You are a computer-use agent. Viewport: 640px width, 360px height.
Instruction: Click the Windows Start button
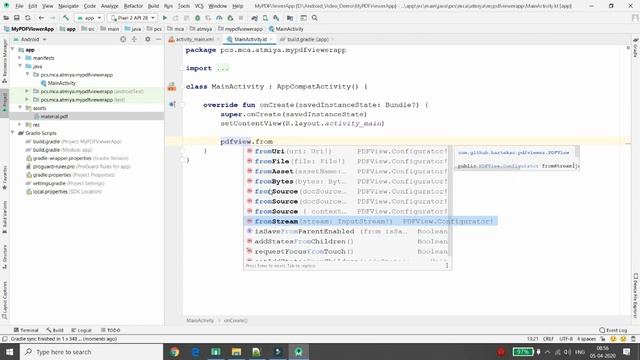coord(9,352)
